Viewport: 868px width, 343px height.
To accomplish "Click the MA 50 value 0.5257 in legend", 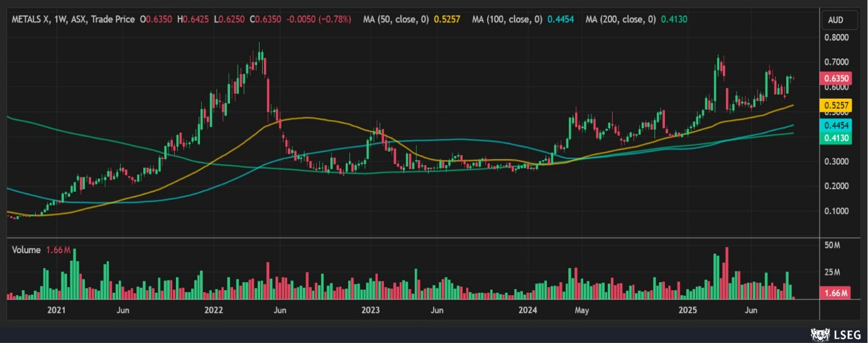I will tap(448, 19).
